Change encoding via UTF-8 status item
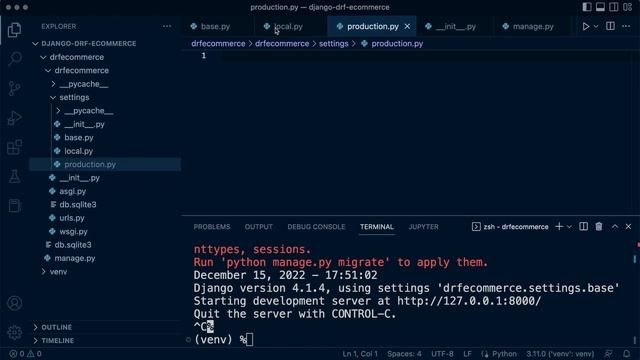The image size is (640, 360). tap(442, 354)
